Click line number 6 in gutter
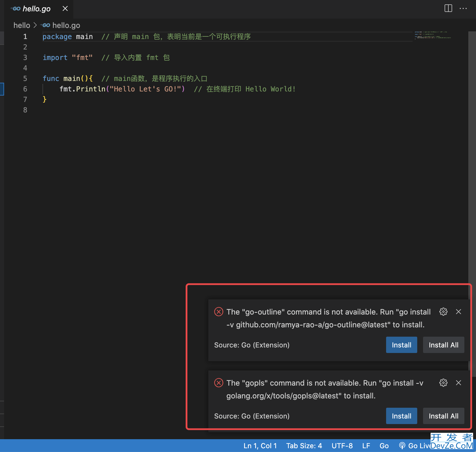Viewport: 476px width, 452px height. [x=25, y=89]
